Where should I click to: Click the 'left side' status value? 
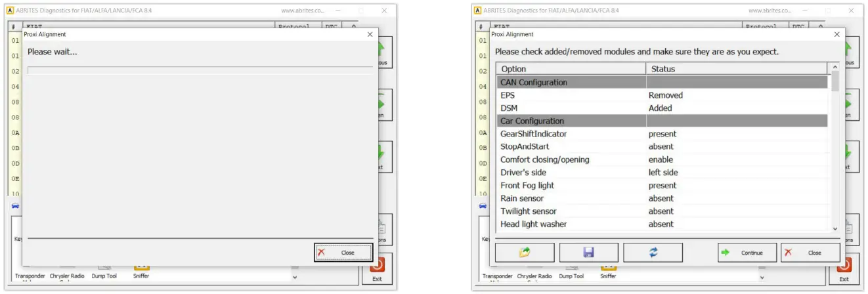pyautogui.click(x=663, y=173)
